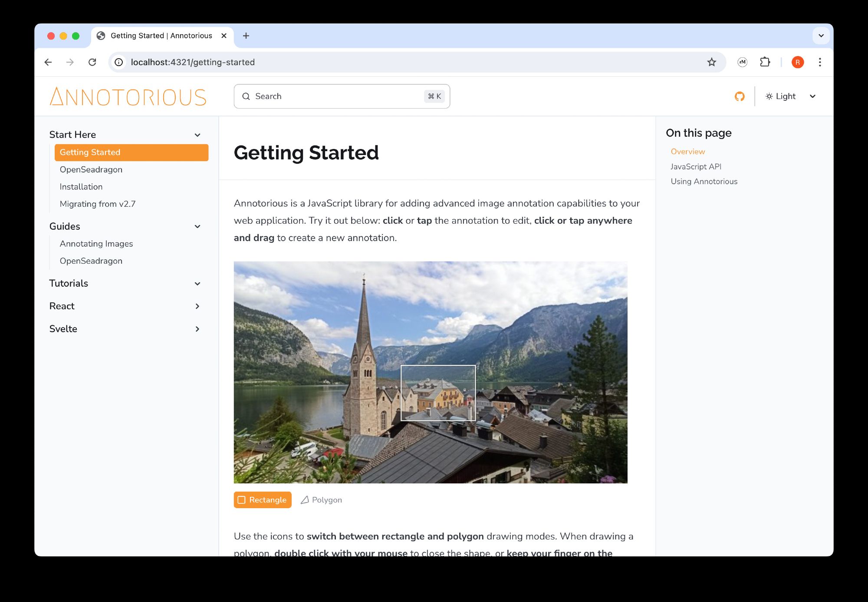Click the search input field icon
This screenshot has width=868, height=602.
247,96
